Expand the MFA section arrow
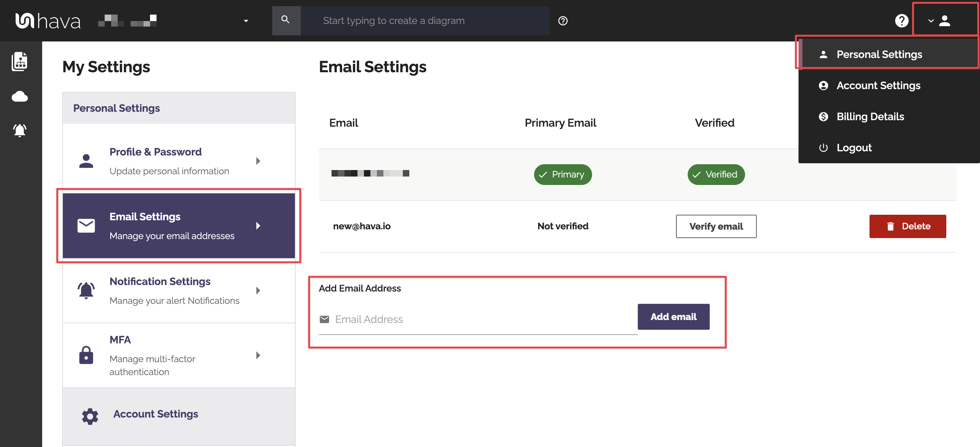 coord(258,355)
